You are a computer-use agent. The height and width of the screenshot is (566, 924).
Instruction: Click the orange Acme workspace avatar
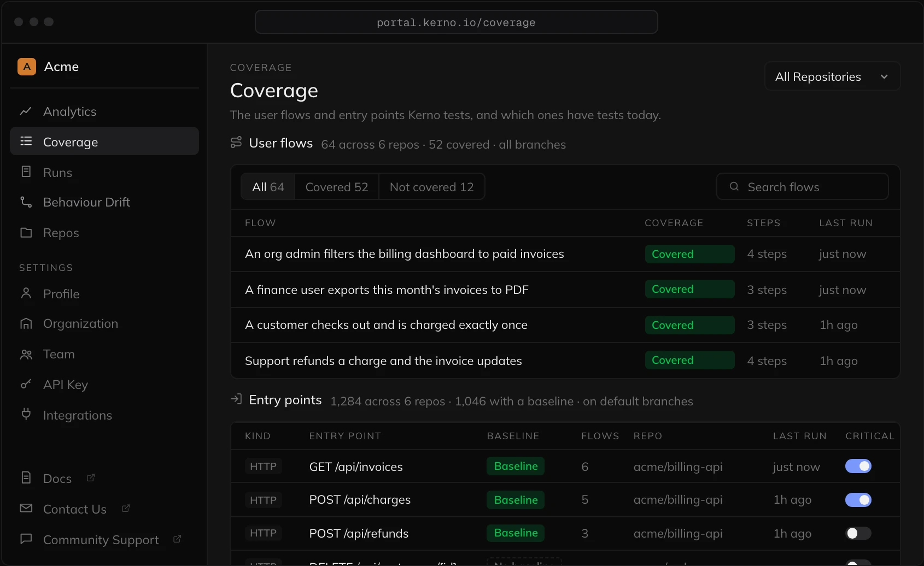(27, 67)
